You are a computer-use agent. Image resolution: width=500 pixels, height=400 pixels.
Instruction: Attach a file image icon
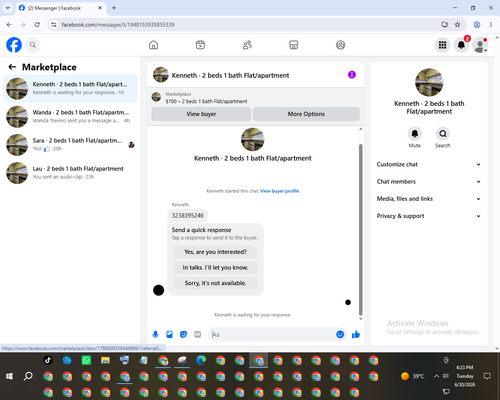(169, 334)
